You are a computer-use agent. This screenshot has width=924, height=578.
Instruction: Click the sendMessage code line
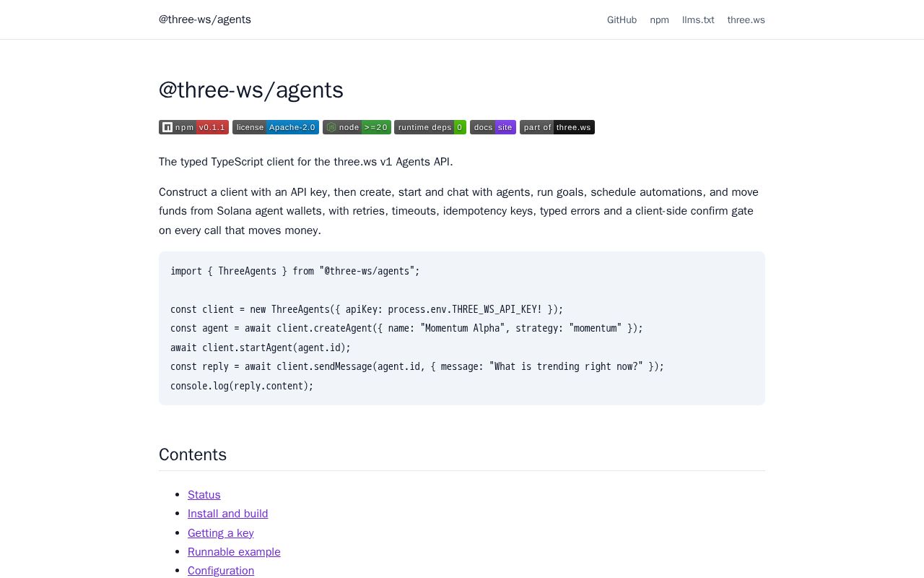(417, 366)
